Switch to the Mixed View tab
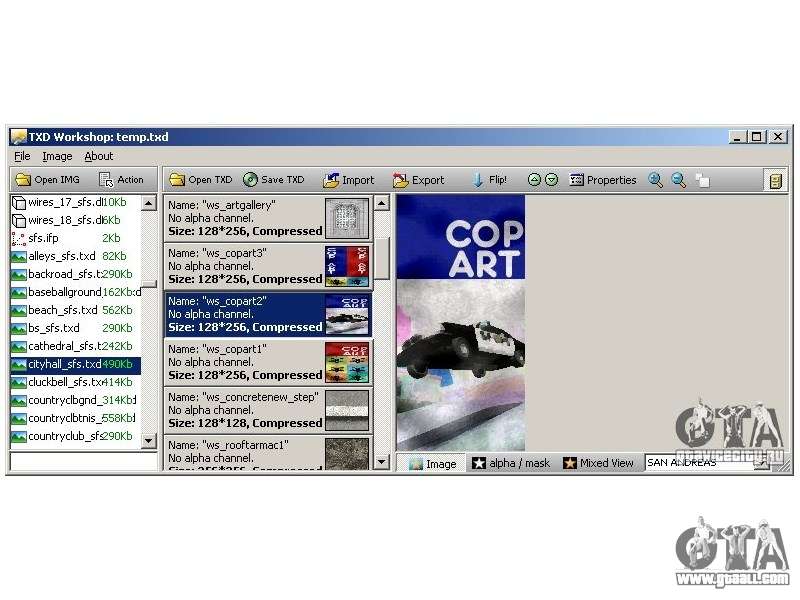 coord(598,464)
